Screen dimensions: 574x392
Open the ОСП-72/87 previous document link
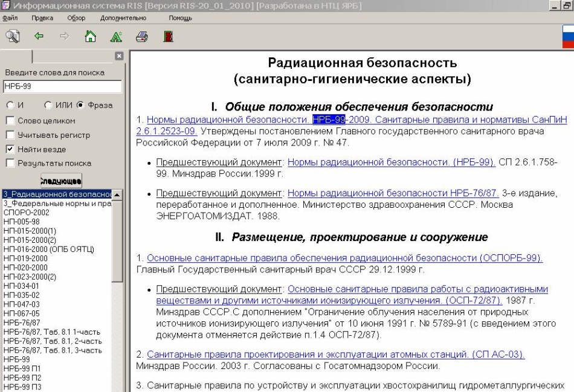(x=352, y=295)
